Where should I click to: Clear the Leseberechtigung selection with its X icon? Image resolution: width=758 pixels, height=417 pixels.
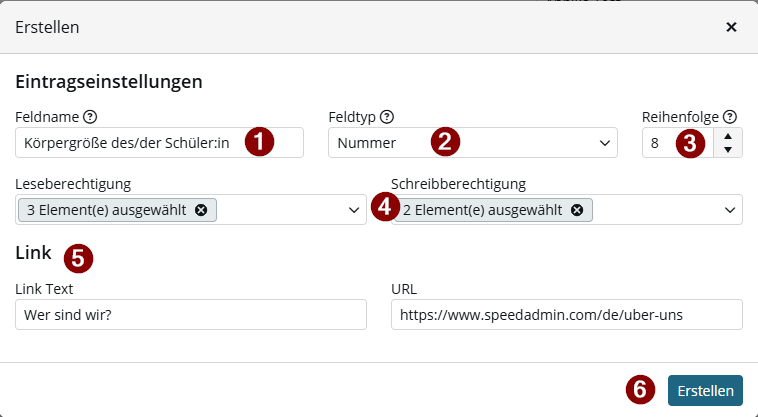[x=201, y=210]
